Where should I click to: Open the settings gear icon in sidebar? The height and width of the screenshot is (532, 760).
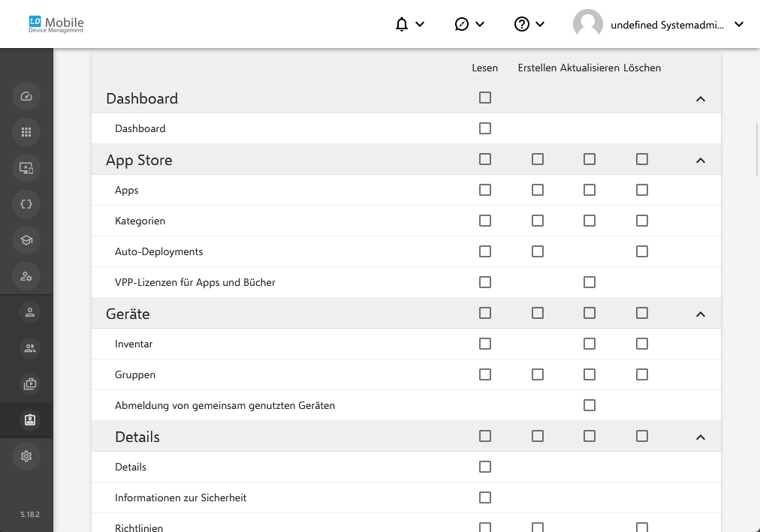point(26,456)
